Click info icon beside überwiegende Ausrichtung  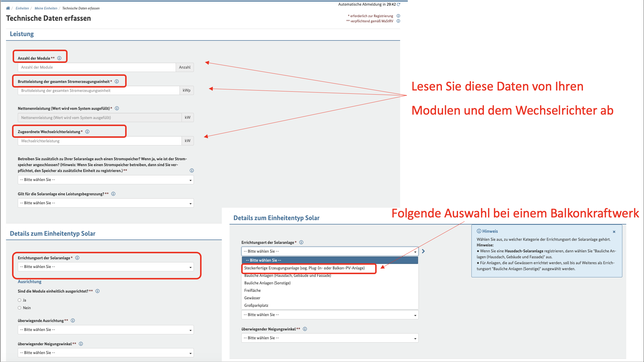pos(73,321)
